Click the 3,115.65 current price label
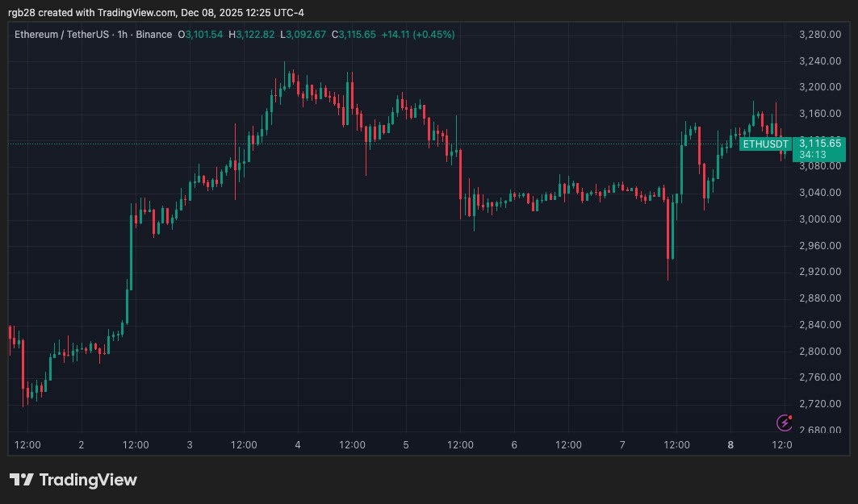 point(820,144)
